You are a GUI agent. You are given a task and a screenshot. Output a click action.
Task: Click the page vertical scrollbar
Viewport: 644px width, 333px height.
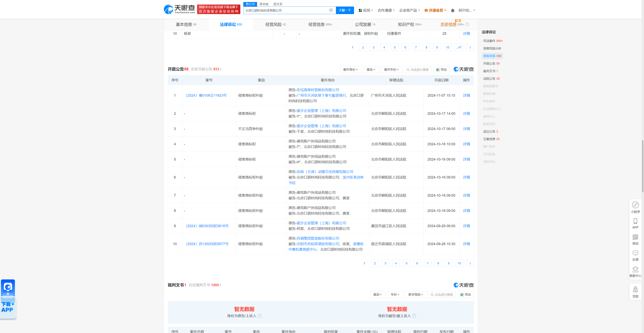[642, 166]
